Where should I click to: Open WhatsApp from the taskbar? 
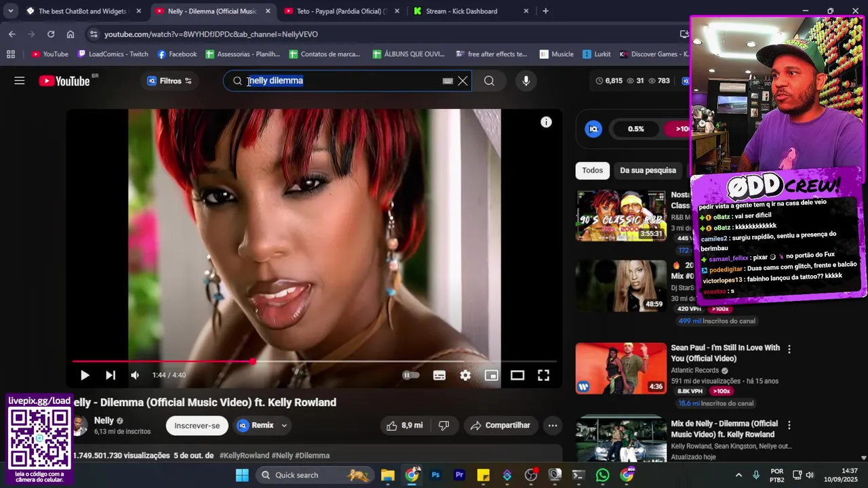[602, 475]
